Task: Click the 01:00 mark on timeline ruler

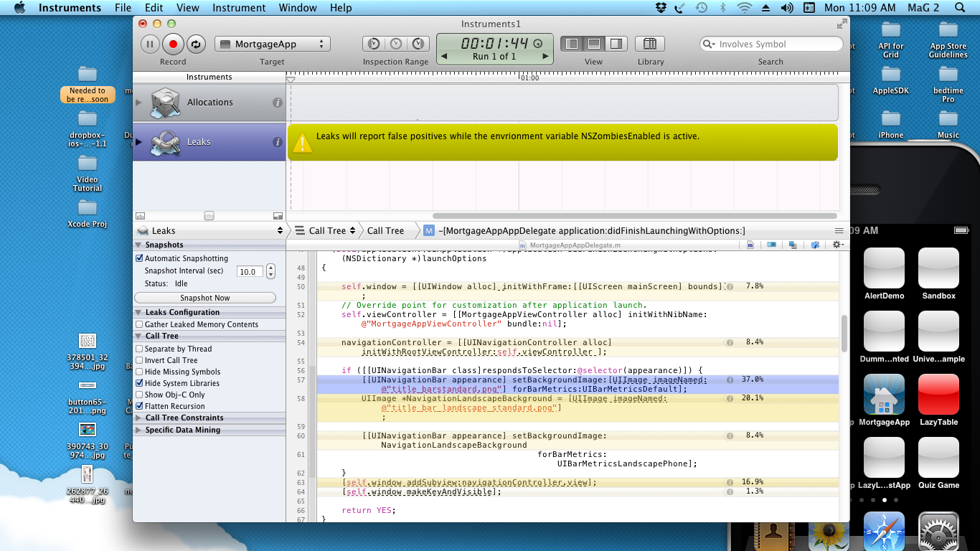Action: click(x=529, y=77)
